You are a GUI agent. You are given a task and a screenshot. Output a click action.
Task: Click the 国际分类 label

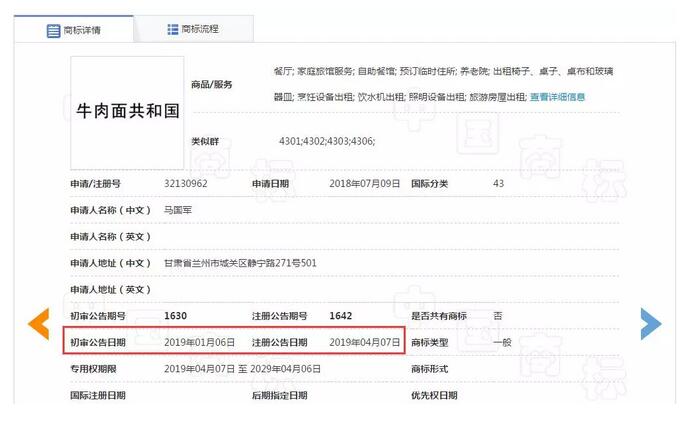[430, 184]
